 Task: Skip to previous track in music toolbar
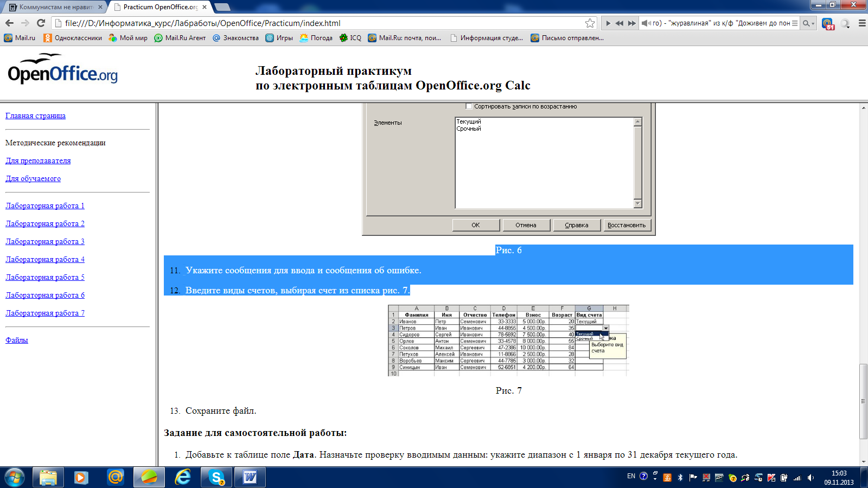(619, 23)
